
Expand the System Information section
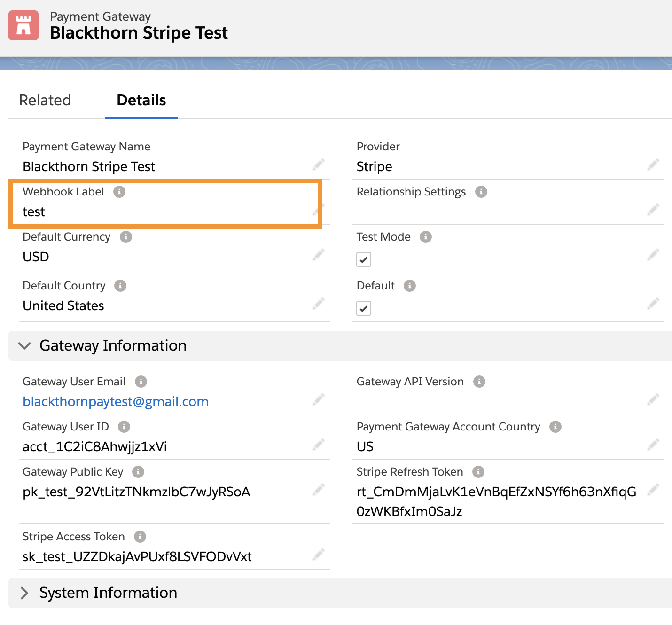click(x=24, y=593)
